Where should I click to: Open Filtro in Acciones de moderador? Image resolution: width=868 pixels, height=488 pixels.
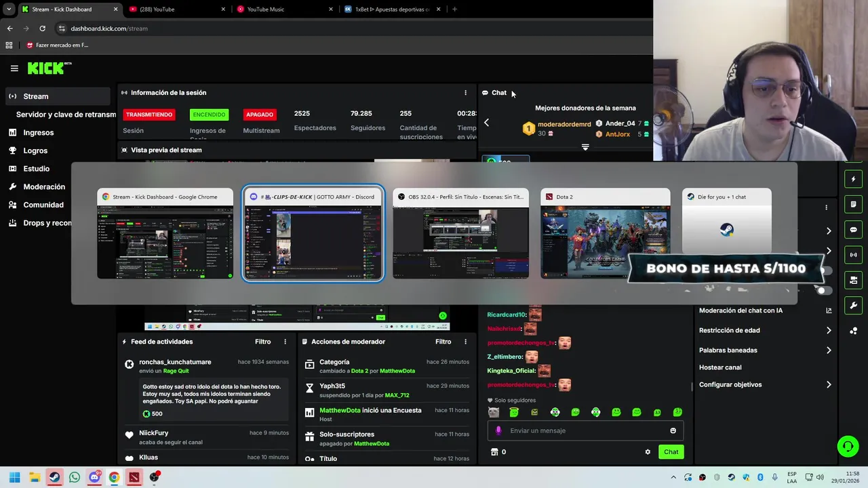[443, 342]
